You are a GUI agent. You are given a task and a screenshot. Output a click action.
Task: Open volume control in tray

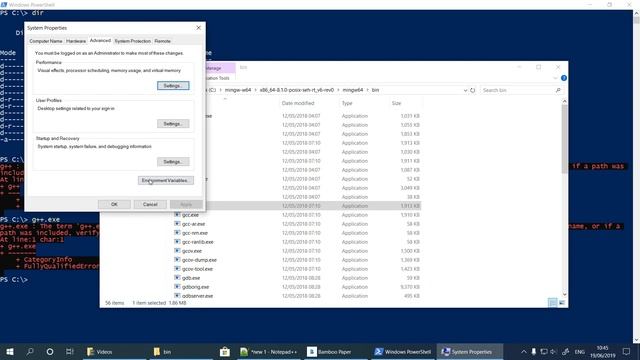coord(553,351)
